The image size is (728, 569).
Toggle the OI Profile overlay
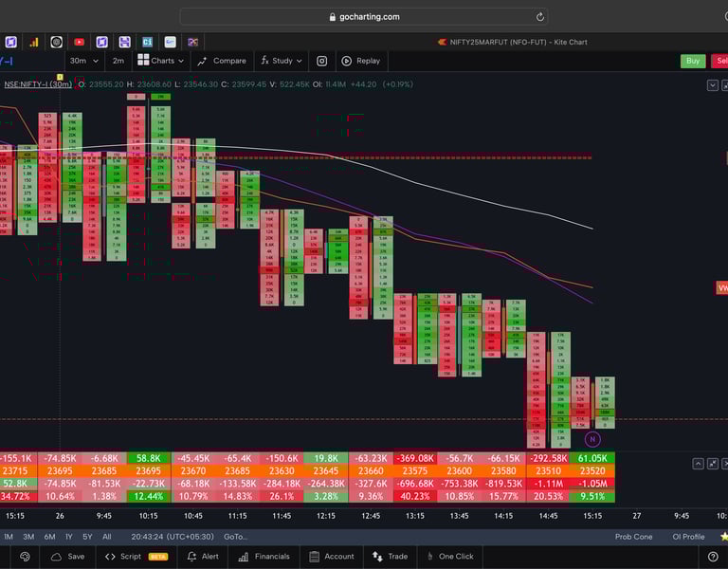coord(688,537)
